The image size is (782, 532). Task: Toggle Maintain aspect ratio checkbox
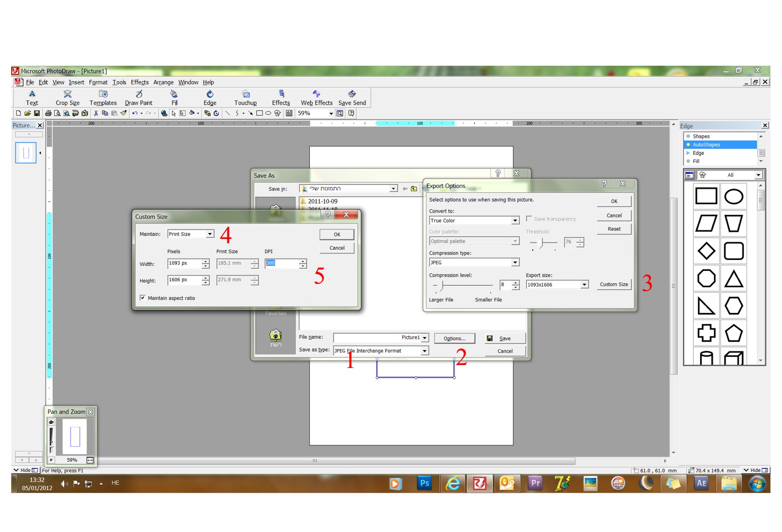tap(143, 298)
